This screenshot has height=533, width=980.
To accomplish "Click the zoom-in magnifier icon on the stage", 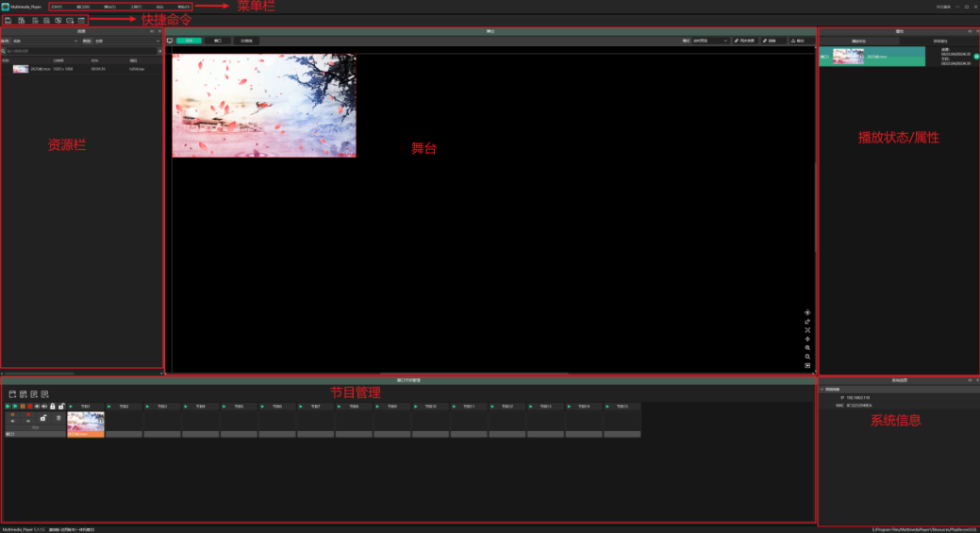I will [x=807, y=348].
